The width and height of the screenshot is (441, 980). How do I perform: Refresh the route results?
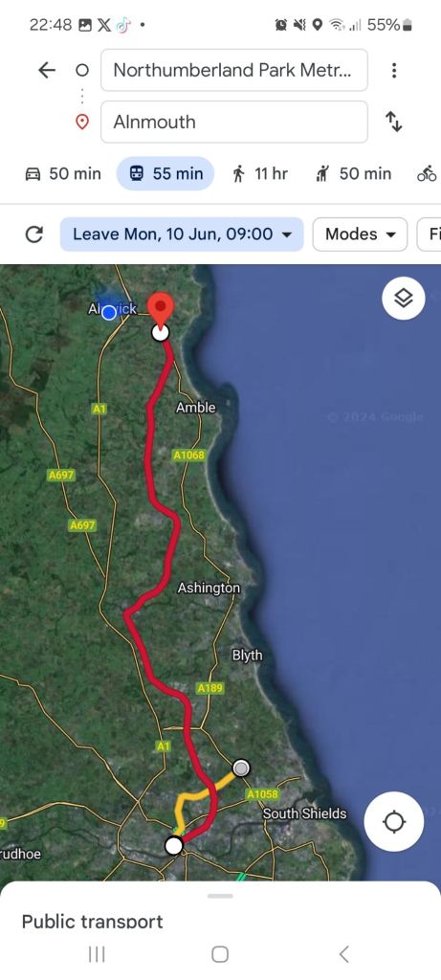[34, 234]
